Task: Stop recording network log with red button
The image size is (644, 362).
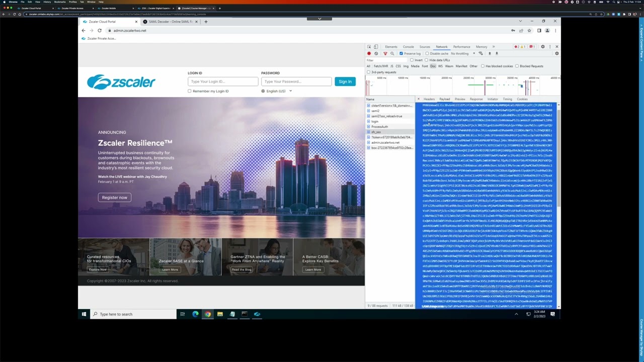Action: coord(369,53)
